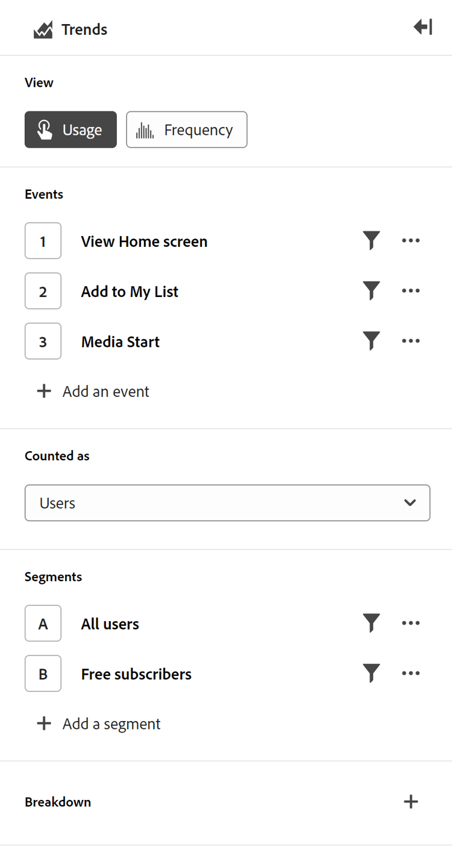Add a breakdown with plus icon
Viewport: 452px width, 868px height.
pyautogui.click(x=410, y=802)
